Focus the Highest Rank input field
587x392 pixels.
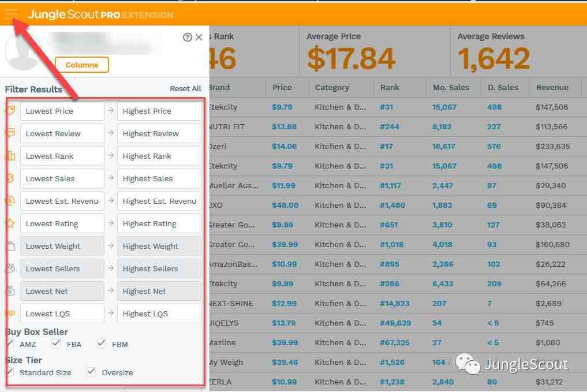point(159,156)
